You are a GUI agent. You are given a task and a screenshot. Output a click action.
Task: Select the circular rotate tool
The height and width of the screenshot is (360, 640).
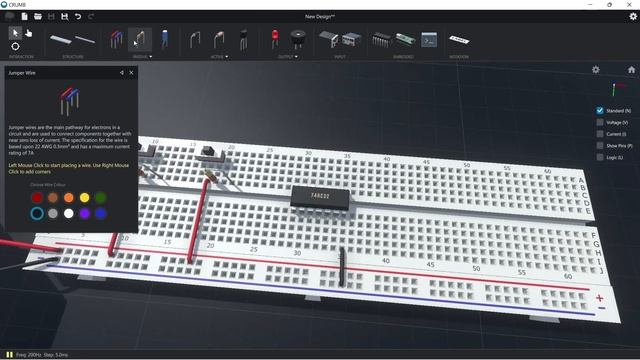15,46
